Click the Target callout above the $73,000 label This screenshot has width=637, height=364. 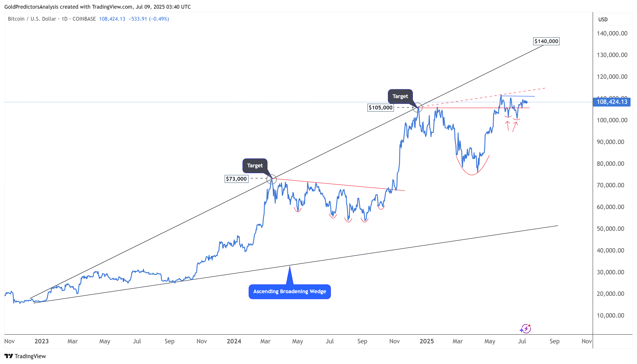(255, 166)
